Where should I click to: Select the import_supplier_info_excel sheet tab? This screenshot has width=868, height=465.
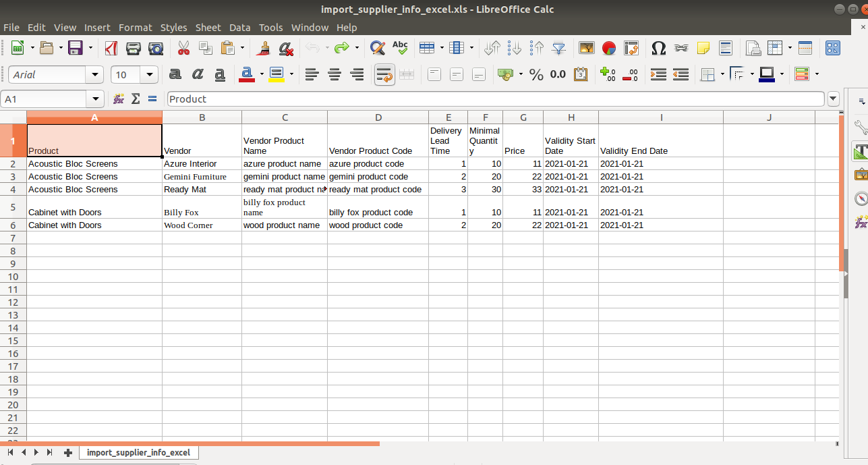click(x=138, y=452)
